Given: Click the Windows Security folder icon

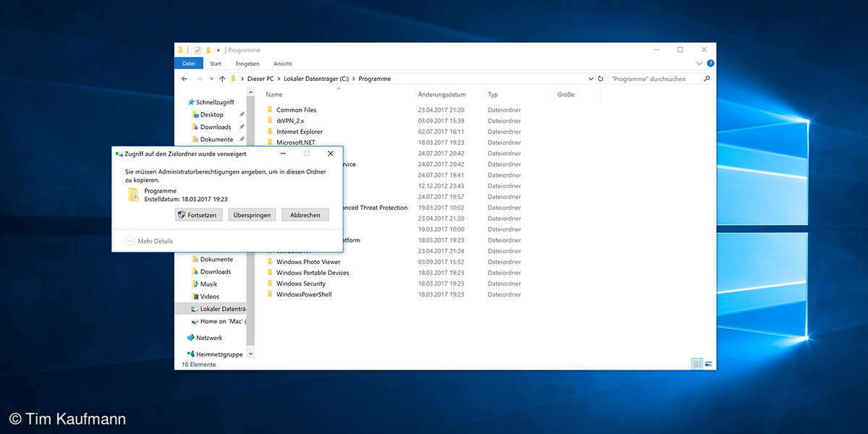Looking at the screenshot, I should click(x=269, y=284).
